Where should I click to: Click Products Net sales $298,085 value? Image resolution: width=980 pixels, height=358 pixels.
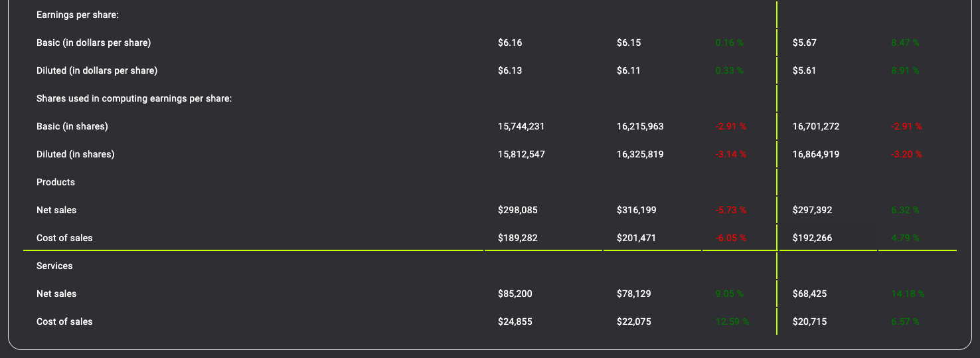(x=518, y=210)
